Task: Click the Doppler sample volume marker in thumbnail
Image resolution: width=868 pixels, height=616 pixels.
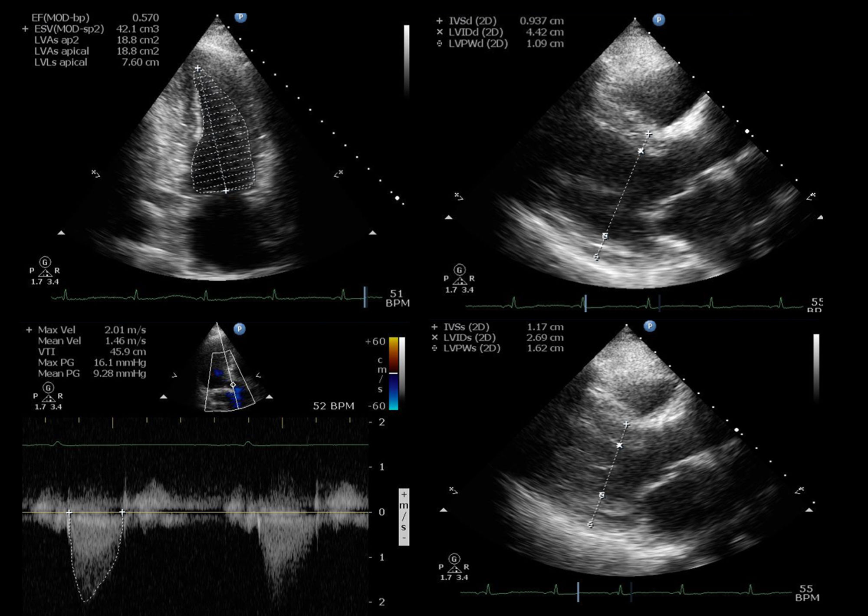Action: 233,385
